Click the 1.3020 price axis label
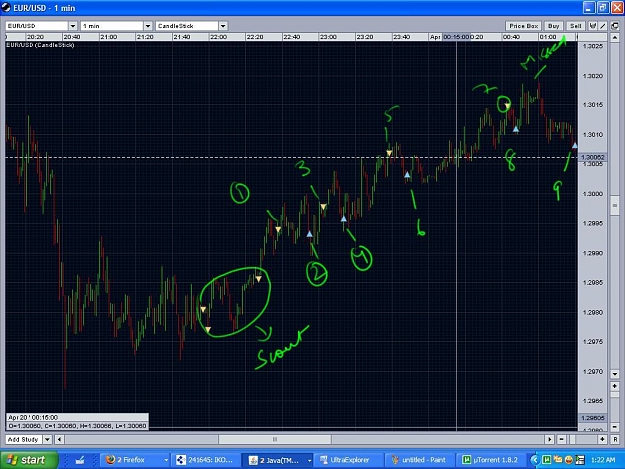Screen dimensions: 625x469 pyautogui.click(x=593, y=76)
